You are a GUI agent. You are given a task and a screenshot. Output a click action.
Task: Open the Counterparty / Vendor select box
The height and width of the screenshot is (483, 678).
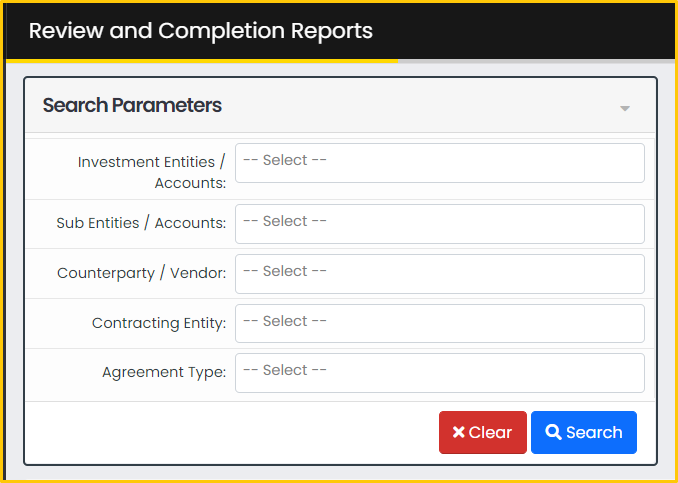point(440,274)
